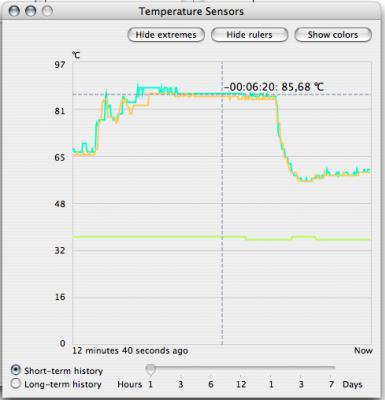The image size is (385, 400).
Task: Close the Temperature Sensors window
Action: 14,11
